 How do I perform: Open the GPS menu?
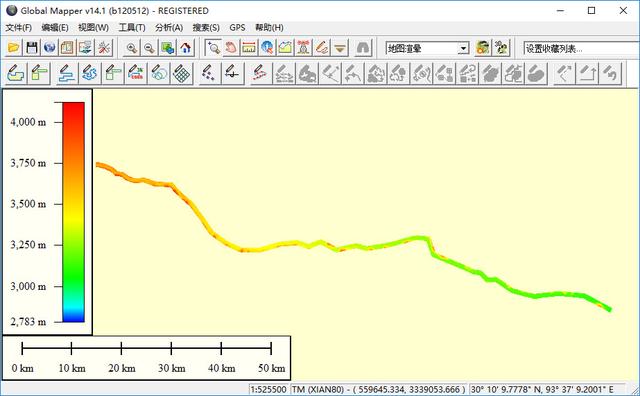tap(237, 27)
